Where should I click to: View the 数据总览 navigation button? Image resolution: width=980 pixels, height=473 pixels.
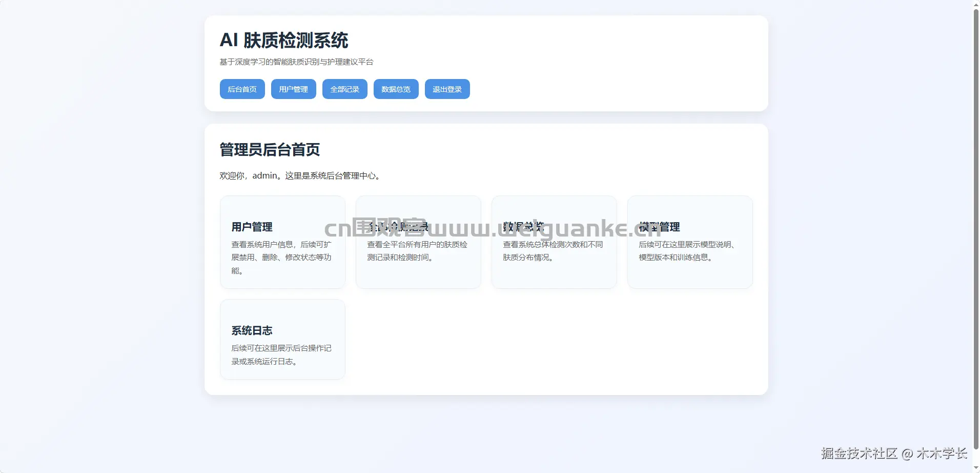click(396, 89)
